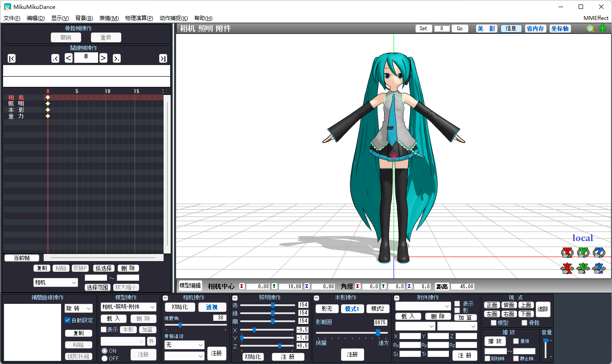The image size is (612, 364).
Task: Click the 影範囲 shadow range slider
Action: coord(352,333)
